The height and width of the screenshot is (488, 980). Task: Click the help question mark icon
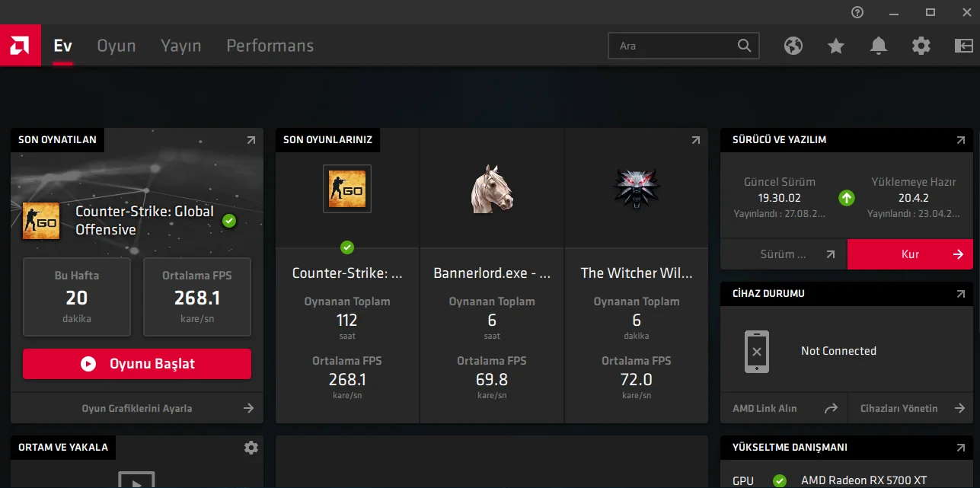[x=857, y=12]
